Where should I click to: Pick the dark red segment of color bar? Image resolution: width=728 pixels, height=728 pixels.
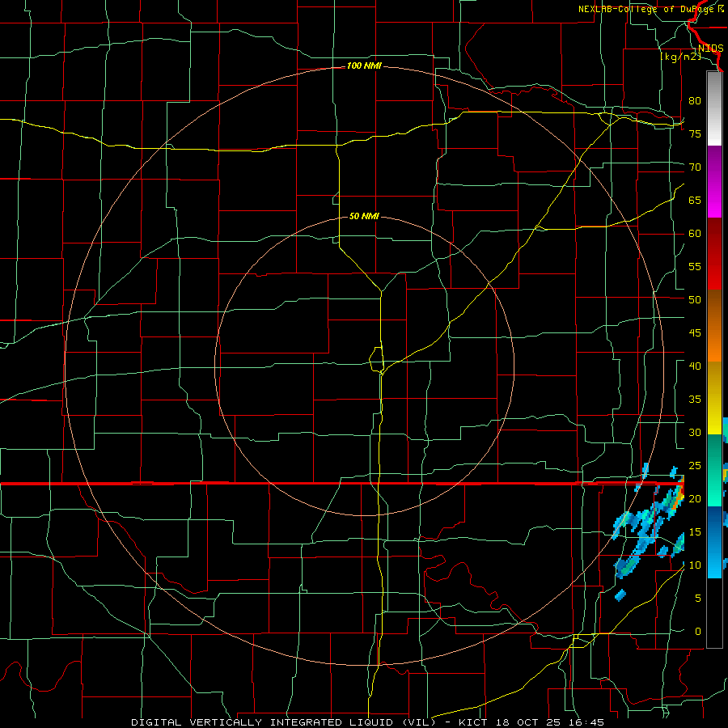pyautogui.click(x=714, y=253)
